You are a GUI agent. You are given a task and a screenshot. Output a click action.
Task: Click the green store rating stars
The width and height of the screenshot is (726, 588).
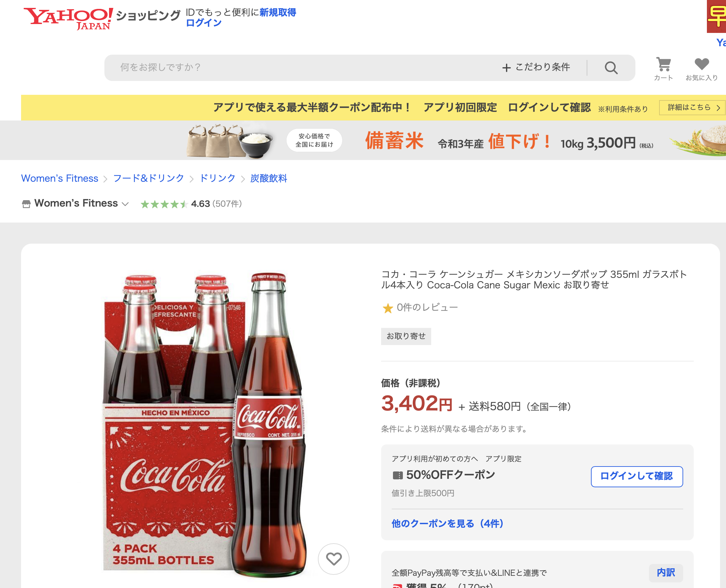[x=164, y=204]
